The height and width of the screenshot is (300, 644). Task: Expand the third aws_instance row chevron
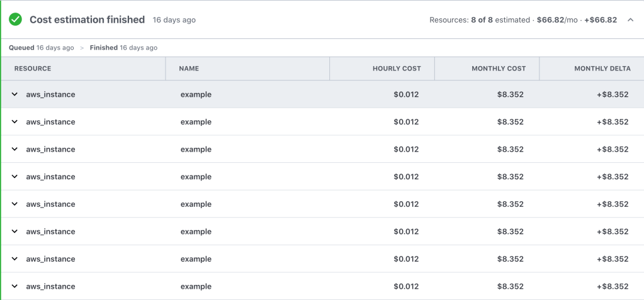point(14,149)
